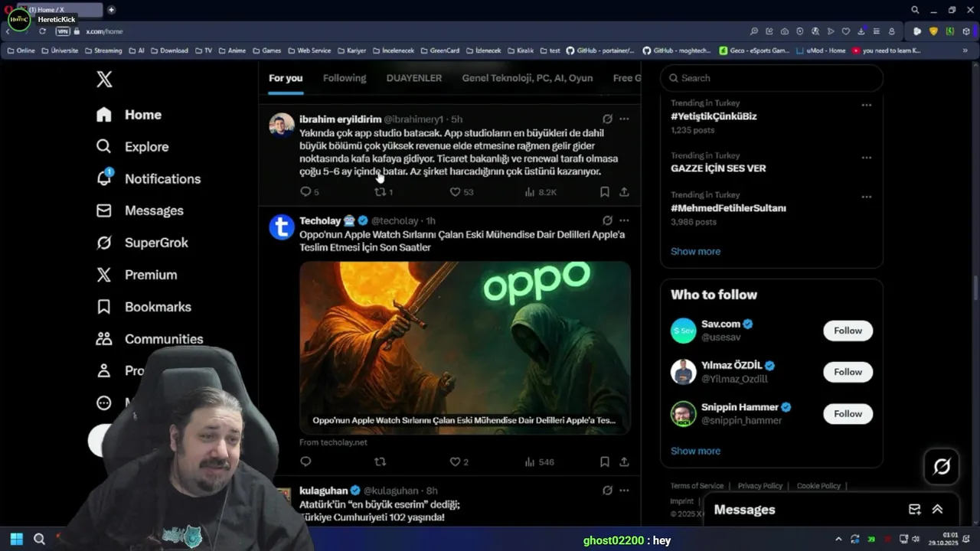This screenshot has height=551, width=980.
Task: Open the Explore page
Action: 132,147
